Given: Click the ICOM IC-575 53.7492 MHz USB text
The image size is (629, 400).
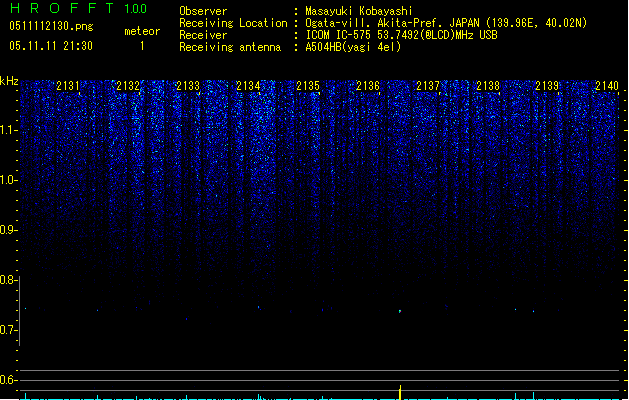Looking at the screenshot, I should [x=401, y=35].
